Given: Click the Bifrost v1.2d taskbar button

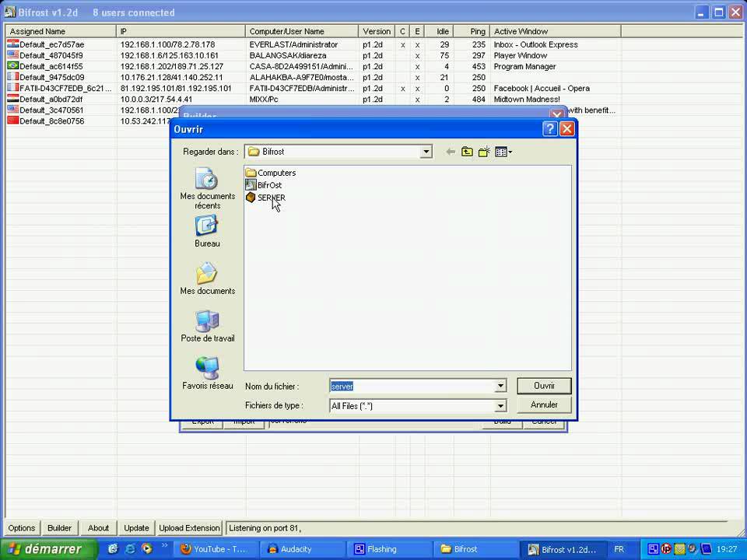Looking at the screenshot, I should point(563,549).
